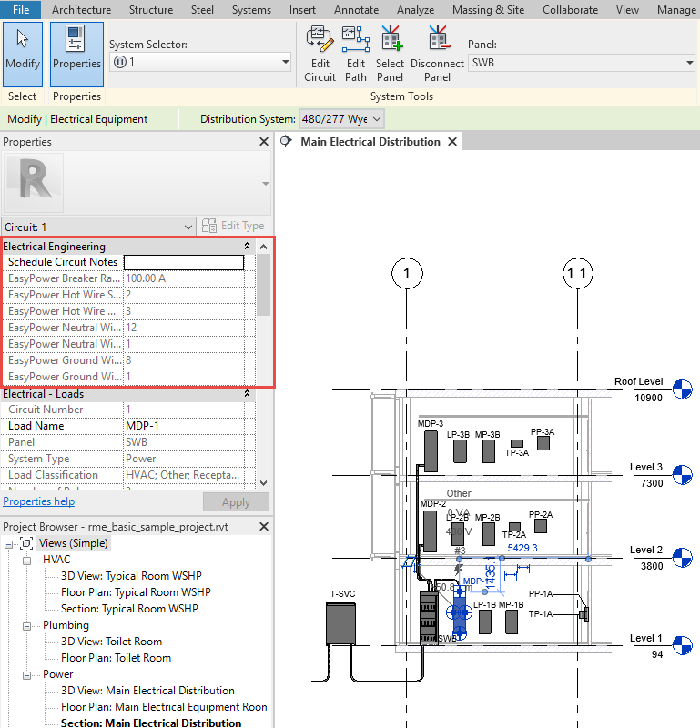Open the System Selector dropdown
Image resolution: width=700 pixels, height=728 pixels.
click(285, 62)
